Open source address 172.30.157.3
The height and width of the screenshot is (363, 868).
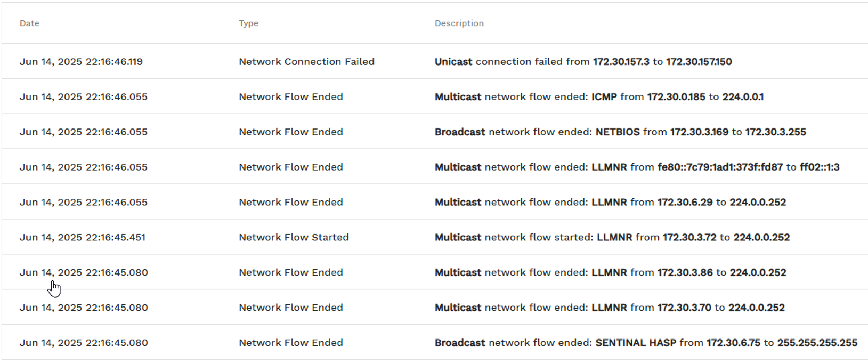point(621,62)
